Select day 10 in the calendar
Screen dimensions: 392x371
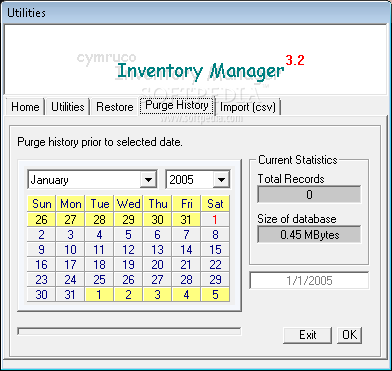click(x=70, y=250)
